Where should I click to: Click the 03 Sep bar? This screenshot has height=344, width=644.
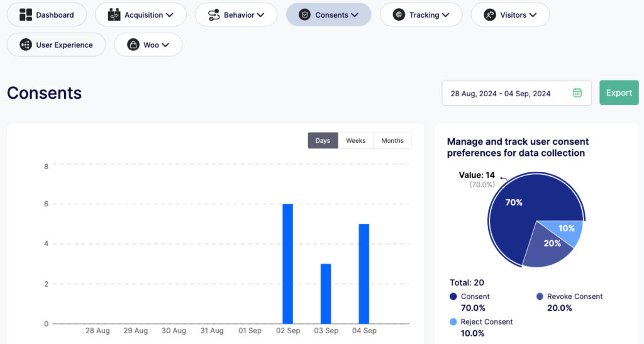point(326,294)
